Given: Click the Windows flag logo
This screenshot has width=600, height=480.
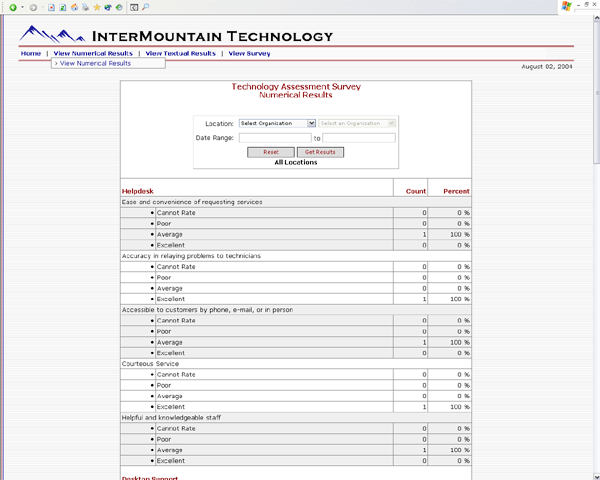Looking at the screenshot, I should coord(566,6).
